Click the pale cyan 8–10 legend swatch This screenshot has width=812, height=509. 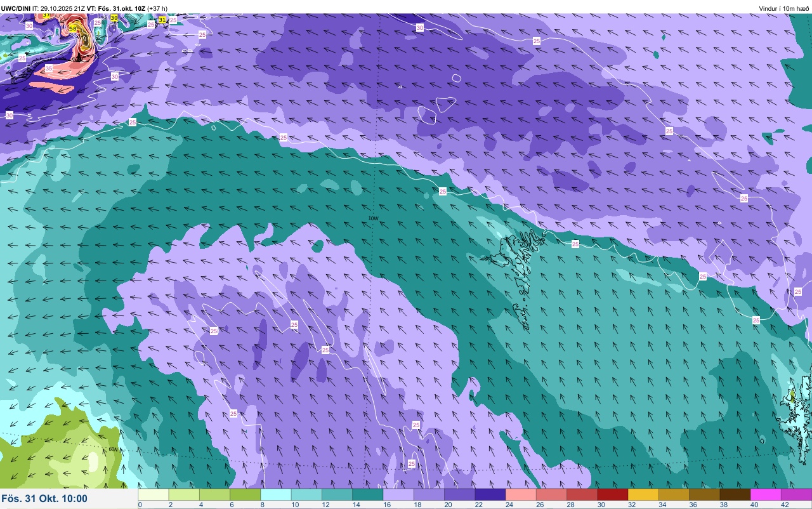point(276,494)
